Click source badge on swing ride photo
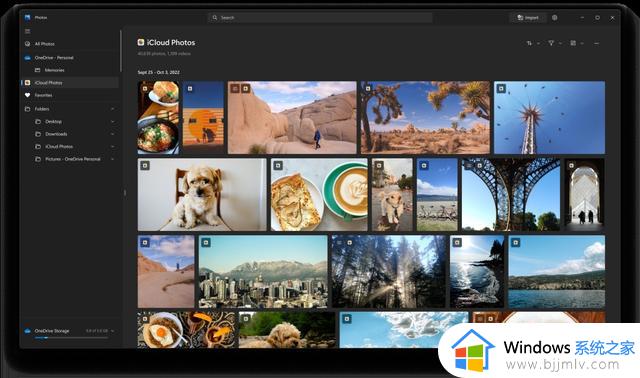The image size is (640, 378). (501, 88)
